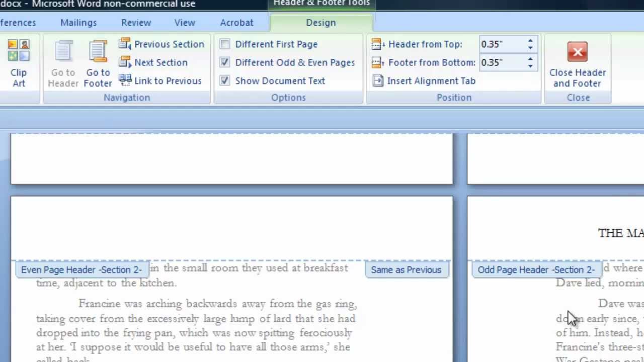644x362 pixels.
Task: Switch to the Acrobat tab
Action: (x=236, y=23)
